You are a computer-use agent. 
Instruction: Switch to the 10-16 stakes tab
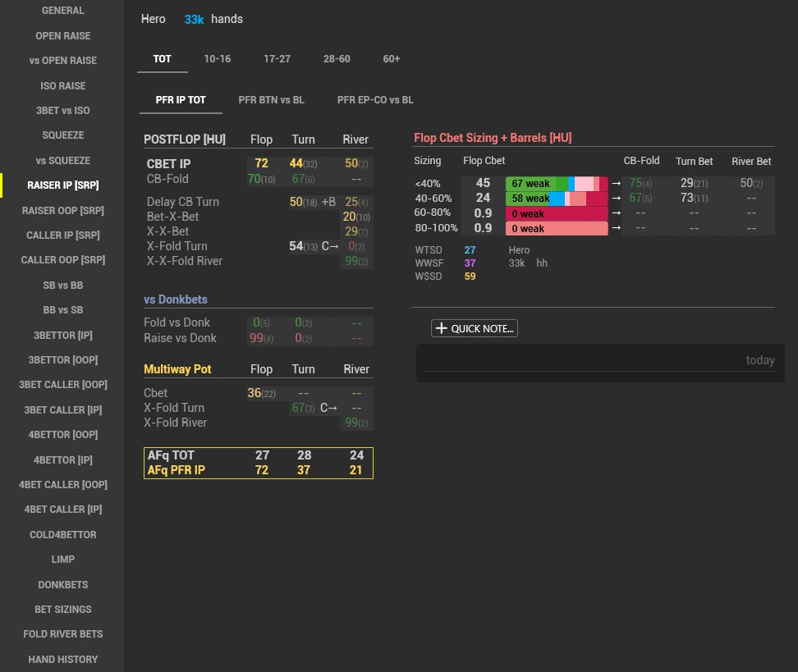pyautogui.click(x=217, y=58)
